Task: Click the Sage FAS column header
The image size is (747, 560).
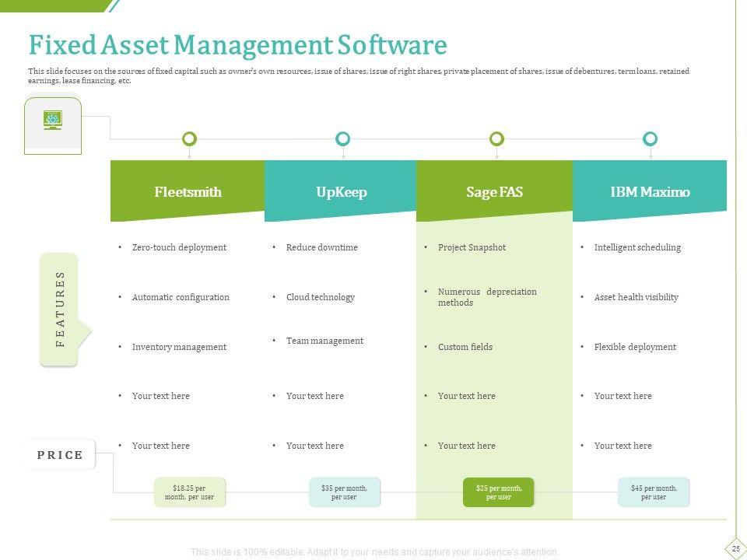Action: [494, 191]
